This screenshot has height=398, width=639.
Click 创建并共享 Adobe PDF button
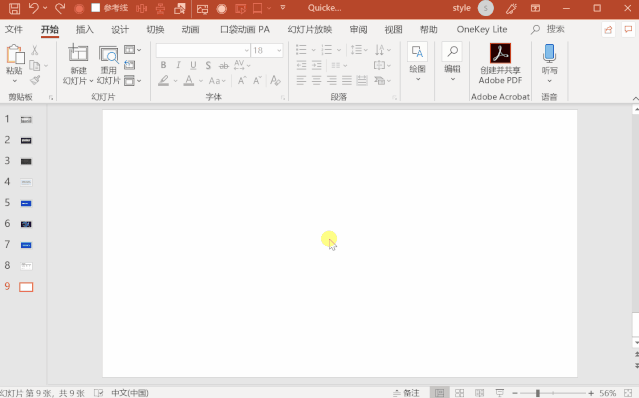pyautogui.click(x=500, y=64)
